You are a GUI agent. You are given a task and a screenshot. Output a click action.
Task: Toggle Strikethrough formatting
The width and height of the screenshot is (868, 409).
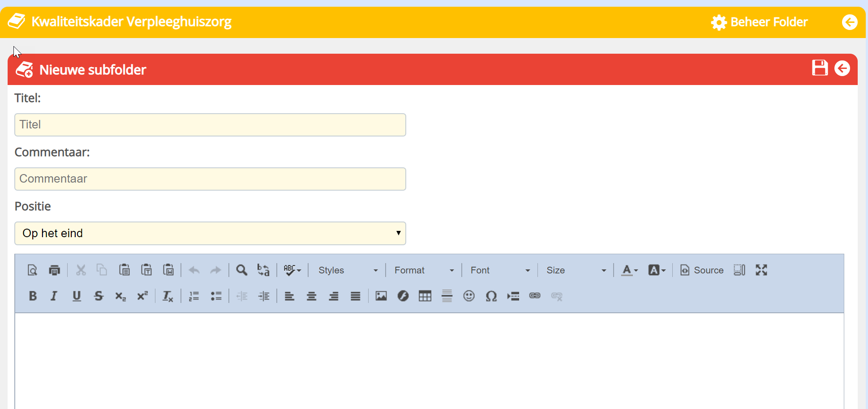99,296
